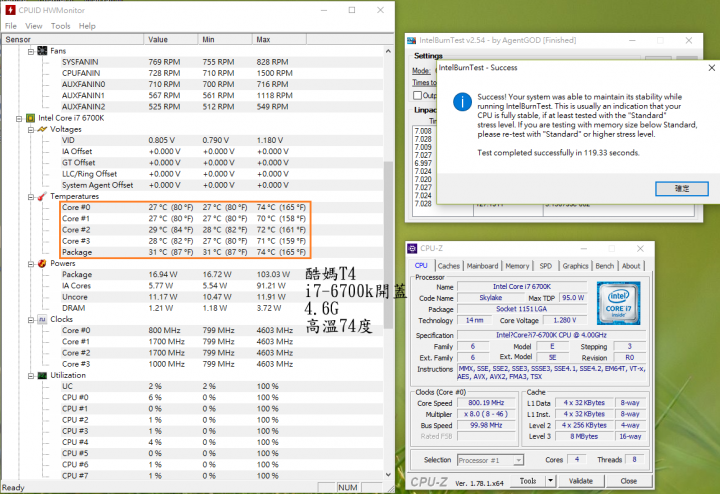Click the IntelBurnTest title bar icon
Viewport: 720px width, 494px height.
(x=412, y=40)
